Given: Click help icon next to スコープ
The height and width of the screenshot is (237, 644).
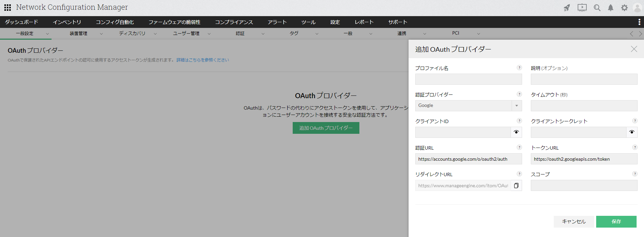Looking at the screenshot, I should (x=635, y=174).
